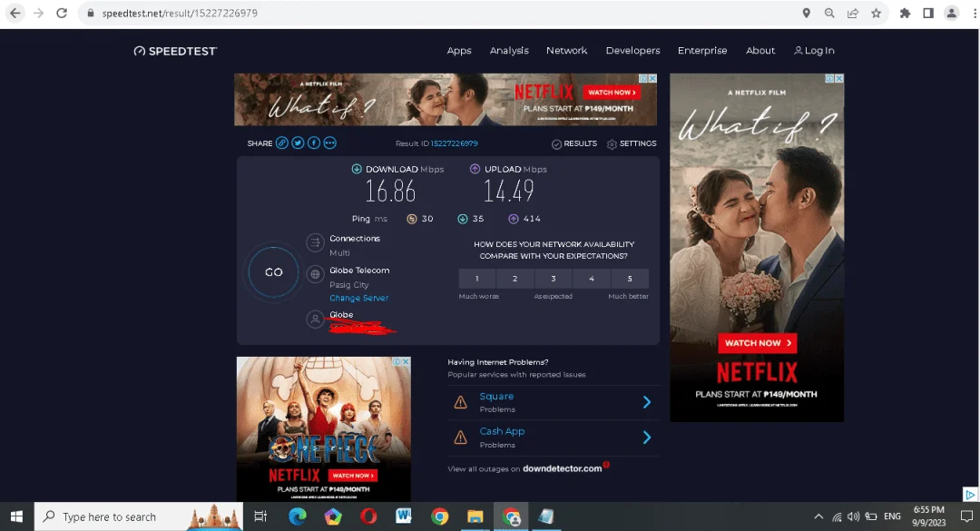980x531 pixels.
Task: Share result on Facebook
Action: [314, 143]
